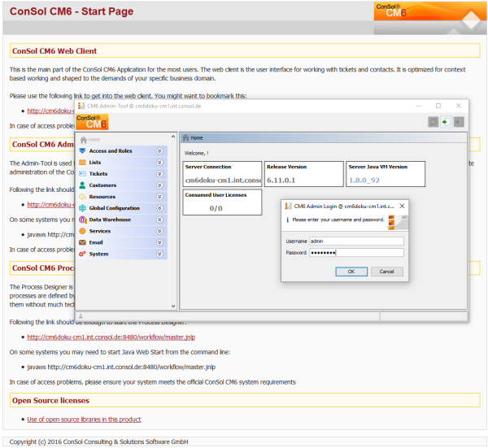
Task: Expand the Services section chevron
Action: tap(159, 231)
